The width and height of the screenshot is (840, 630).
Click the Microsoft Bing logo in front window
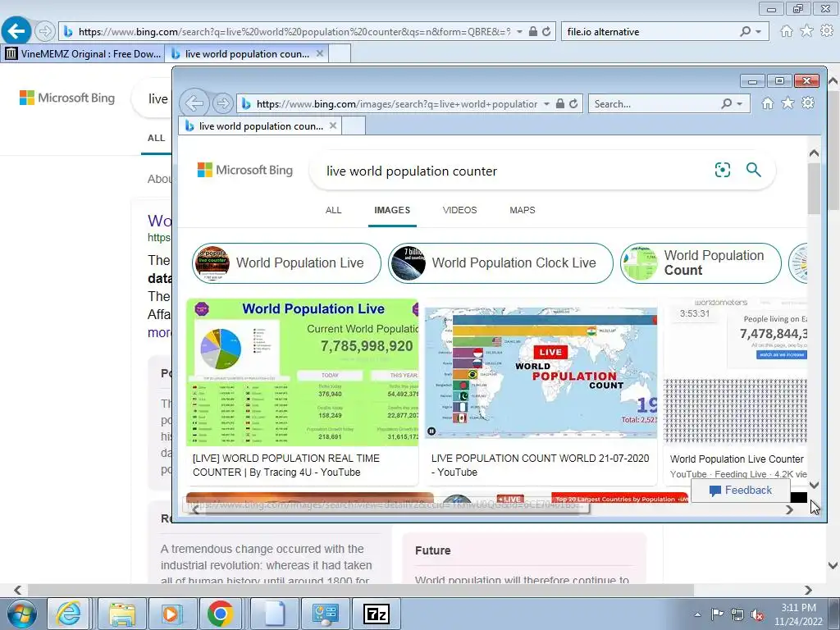244,171
